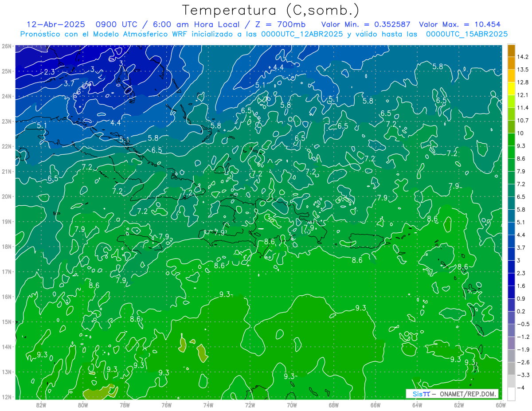Click the '80W' longitude axis label
This screenshot has height=411, width=532.
coord(82,404)
